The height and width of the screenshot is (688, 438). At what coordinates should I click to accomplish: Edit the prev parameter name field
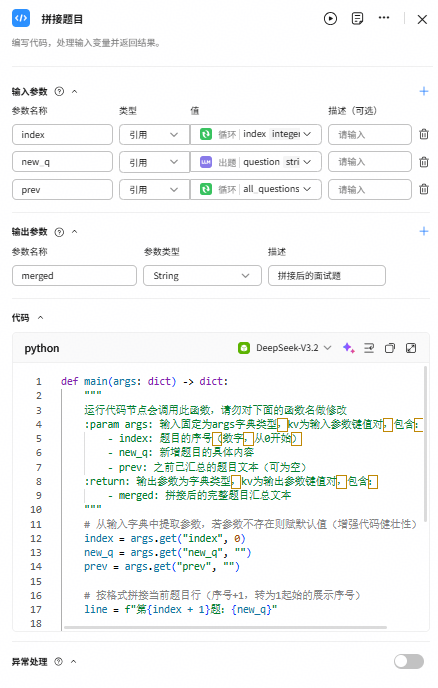point(62,190)
